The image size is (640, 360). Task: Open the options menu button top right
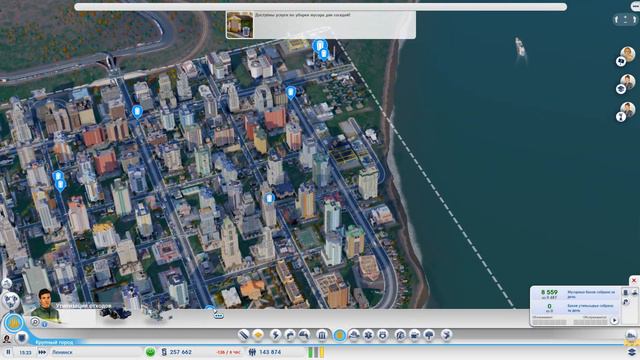pyautogui.click(x=635, y=6)
